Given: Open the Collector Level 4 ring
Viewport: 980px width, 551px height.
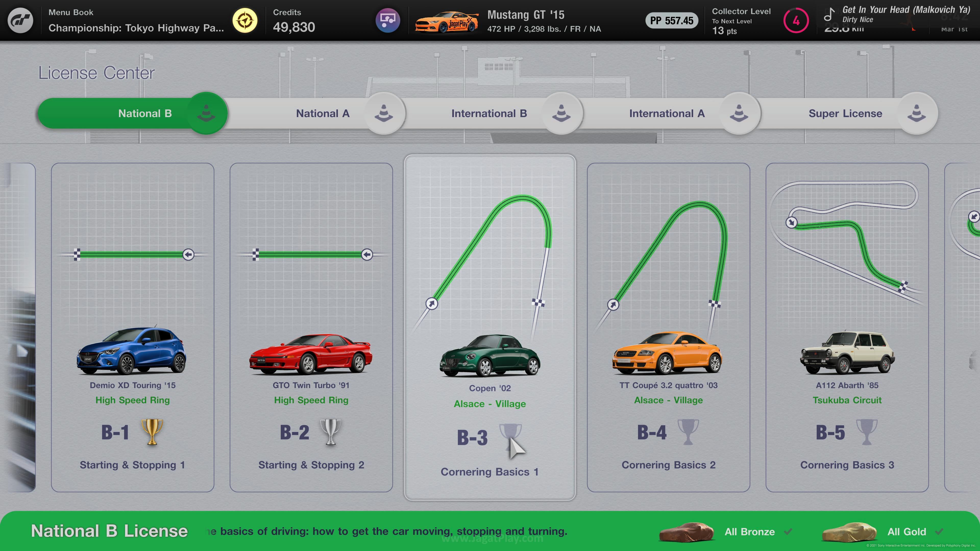Looking at the screenshot, I should pyautogui.click(x=796, y=20).
